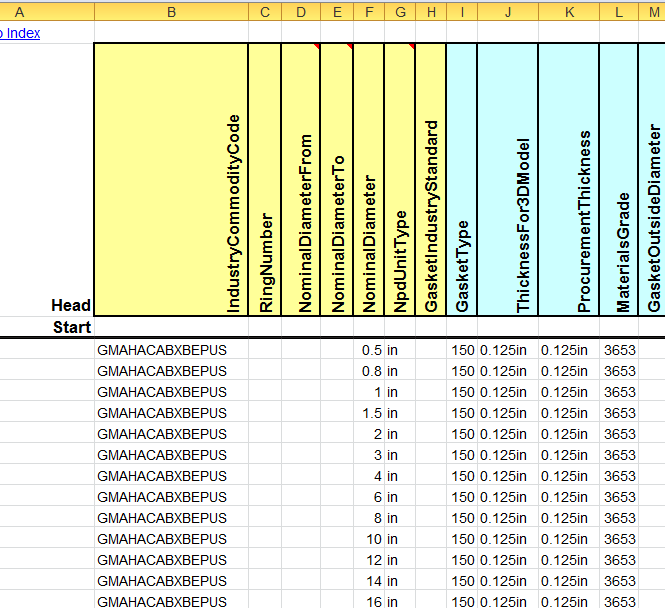The width and height of the screenshot is (665, 608).
Task: Select nominal diameter value 16
Action: click(369, 601)
